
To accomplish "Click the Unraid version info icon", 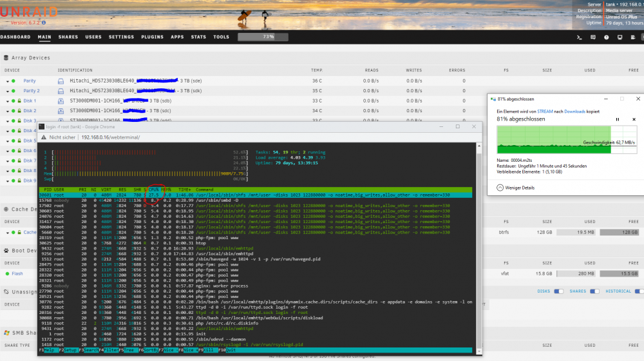I will (44, 23).
